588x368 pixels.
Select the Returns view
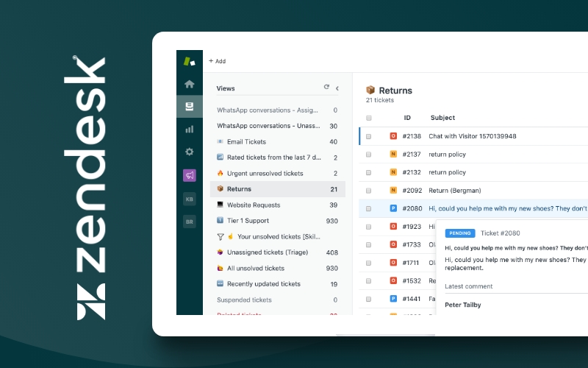[277, 189]
